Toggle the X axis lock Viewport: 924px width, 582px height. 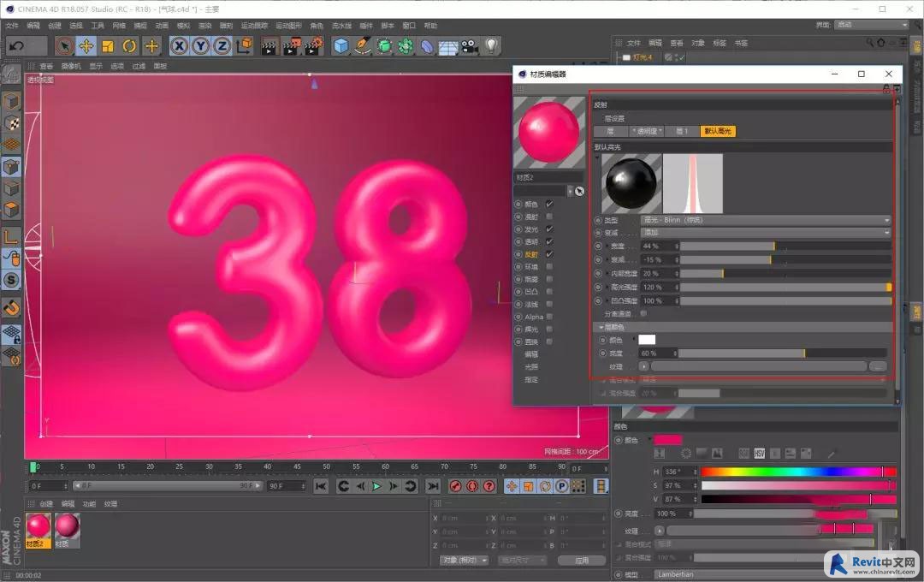click(x=179, y=45)
